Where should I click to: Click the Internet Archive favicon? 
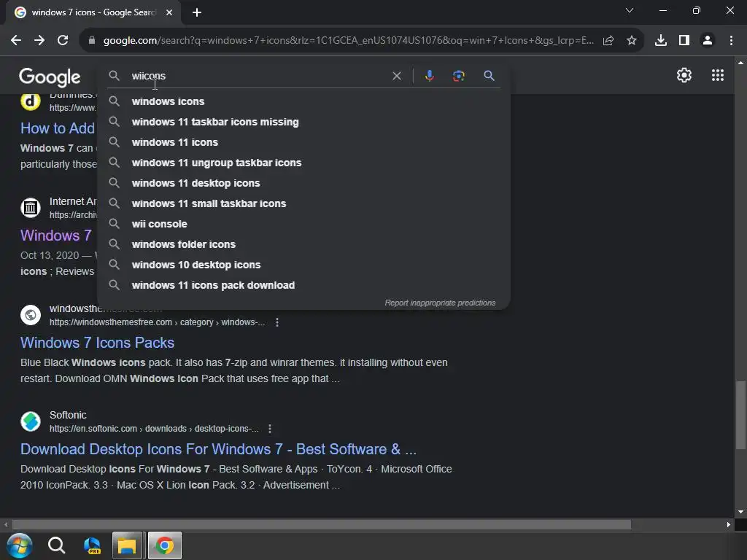pos(31,208)
